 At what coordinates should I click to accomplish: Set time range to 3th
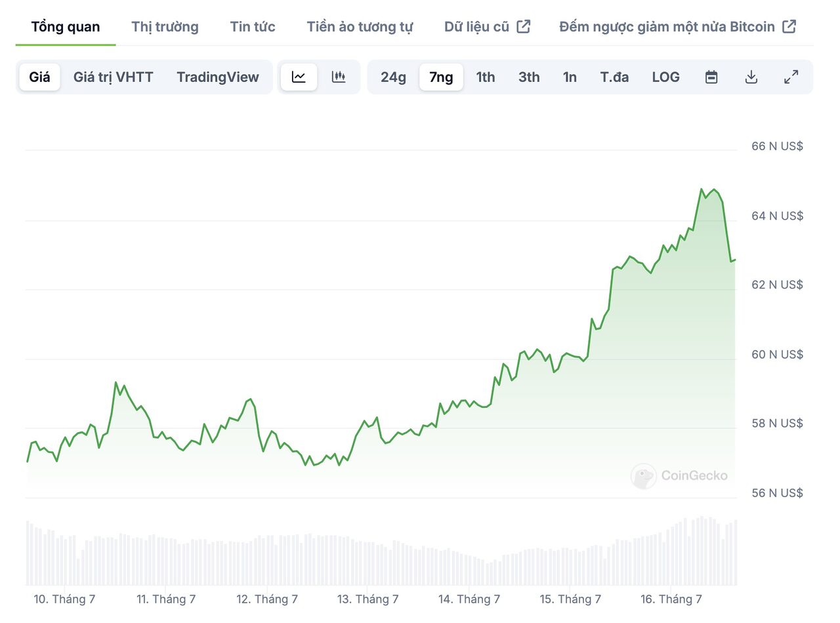[x=529, y=77]
